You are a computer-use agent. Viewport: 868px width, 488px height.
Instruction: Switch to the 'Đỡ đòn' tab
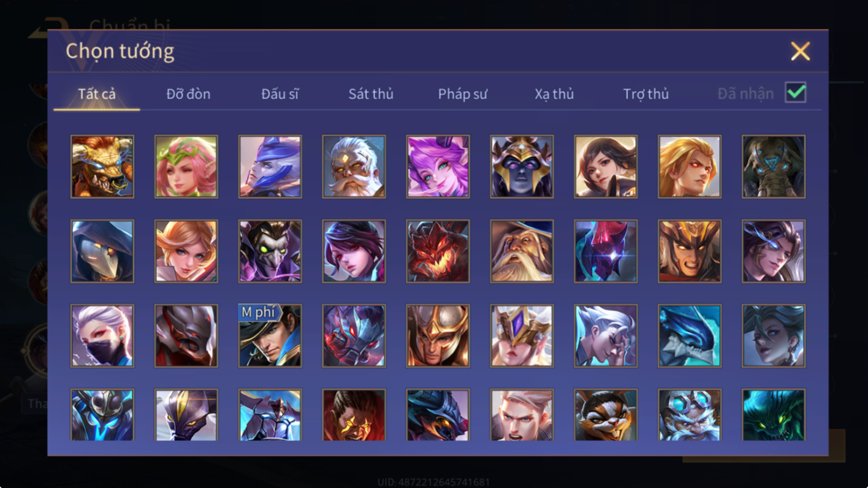pos(188,94)
